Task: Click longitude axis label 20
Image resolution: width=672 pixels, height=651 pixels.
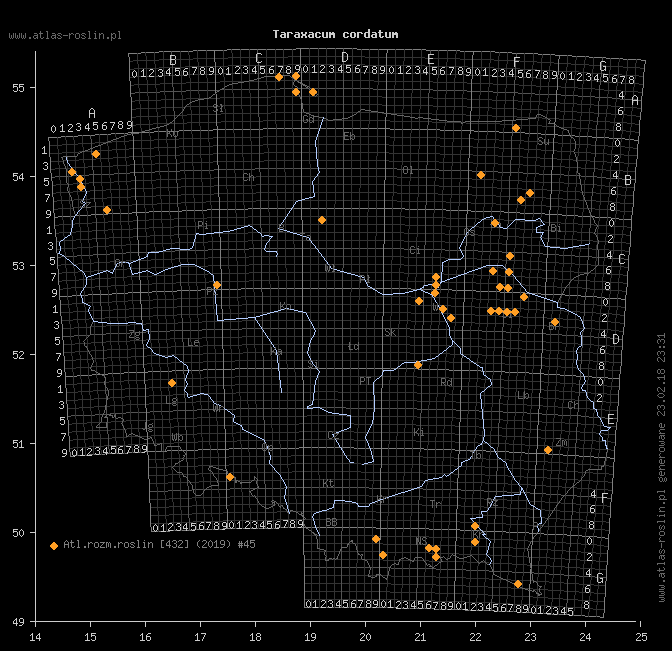Action: (365, 637)
